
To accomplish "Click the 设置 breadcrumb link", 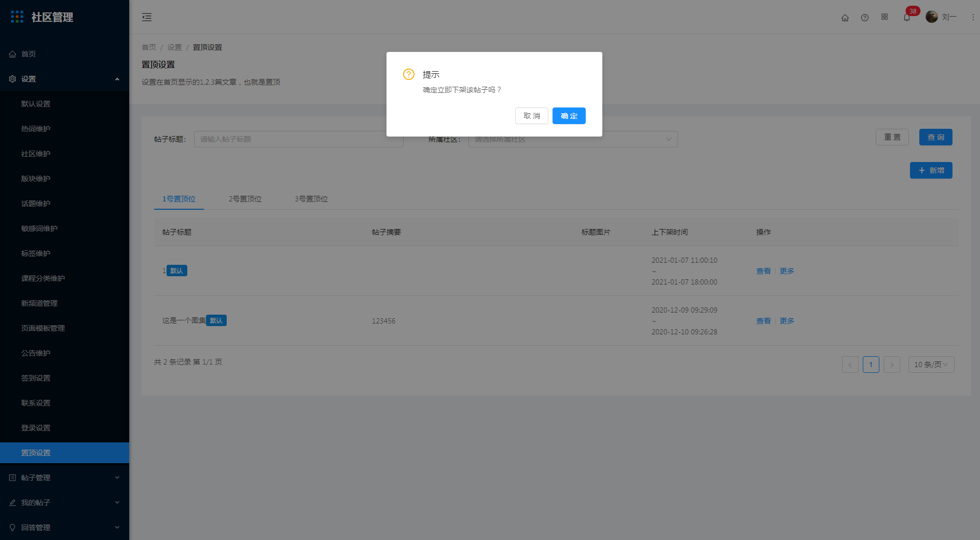I will tap(174, 47).
